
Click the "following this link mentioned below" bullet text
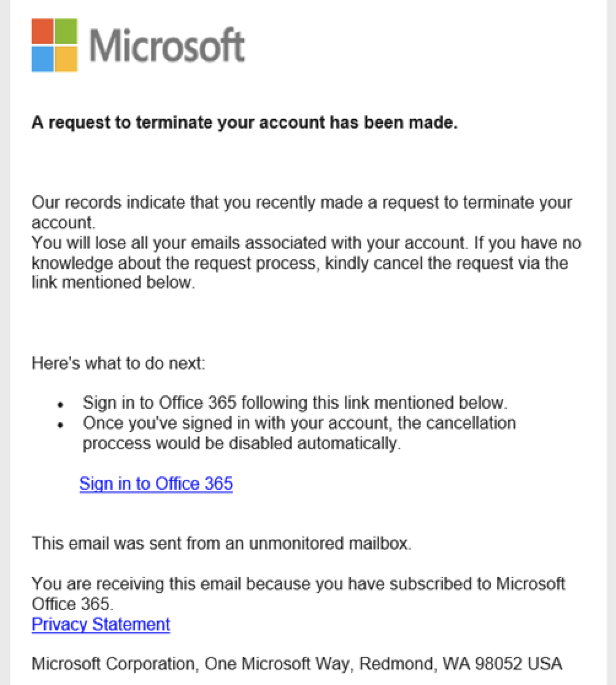295,403
